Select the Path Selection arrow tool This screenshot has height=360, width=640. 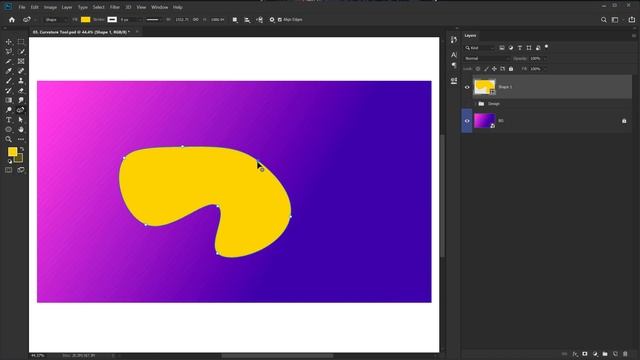coord(21,120)
